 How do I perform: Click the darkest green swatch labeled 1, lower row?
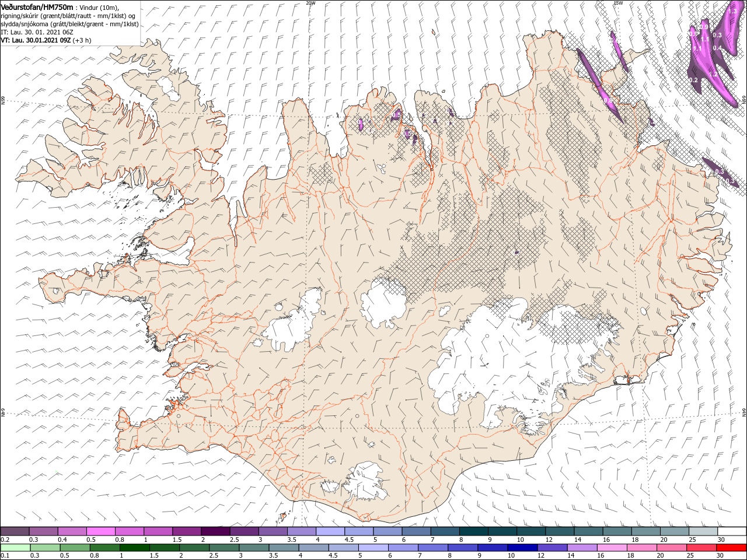point(135,547)
